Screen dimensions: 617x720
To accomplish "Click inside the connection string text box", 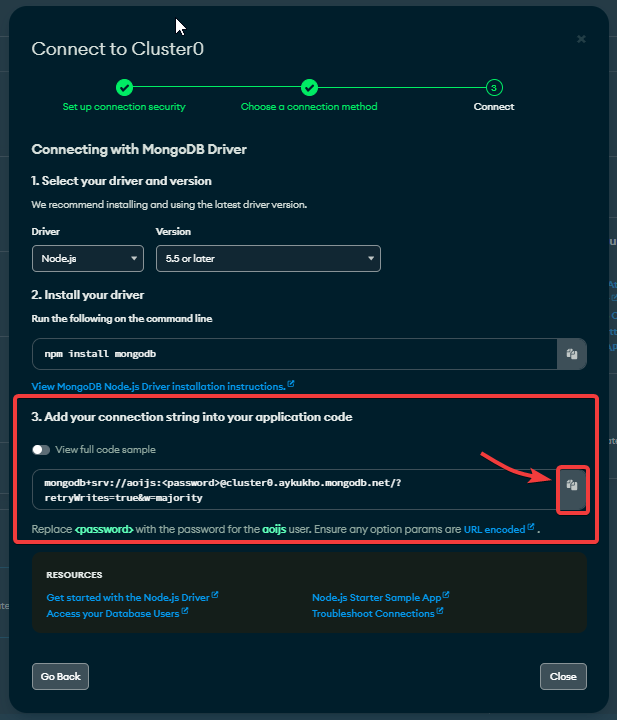I will (x=295, y=489).
